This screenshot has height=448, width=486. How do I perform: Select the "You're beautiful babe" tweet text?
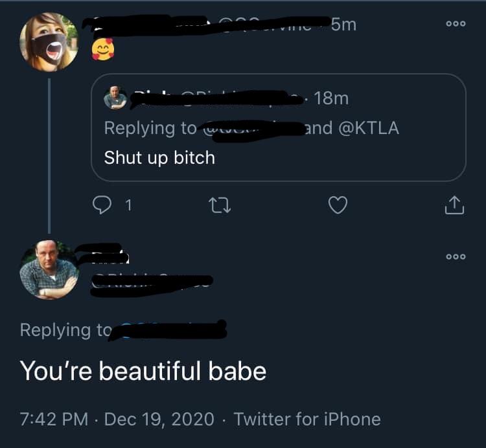coord(143,371)
